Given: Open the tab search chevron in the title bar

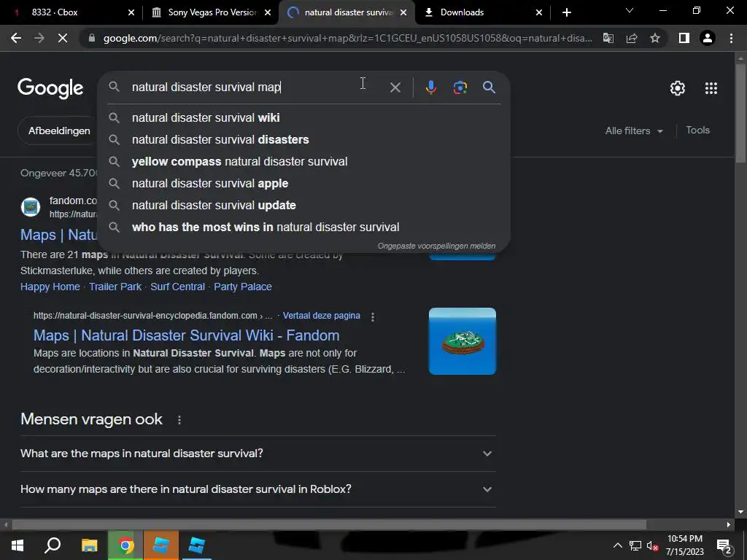Looking at the screenshot, I should pos(630,10).
